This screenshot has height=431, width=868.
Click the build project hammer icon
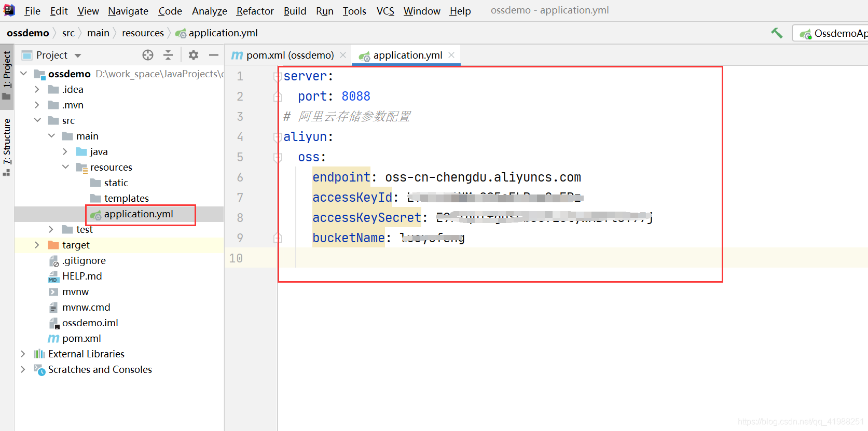pos(777,33)
